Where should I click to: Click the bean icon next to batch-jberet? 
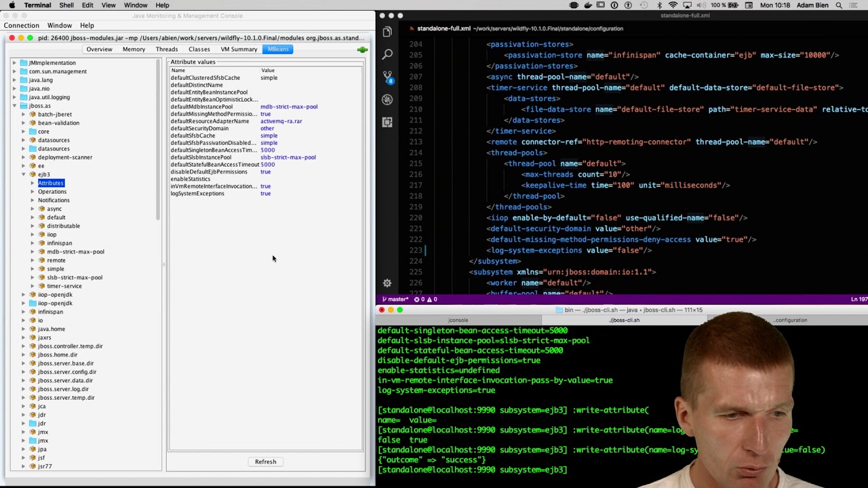click(x=33, y=115)
